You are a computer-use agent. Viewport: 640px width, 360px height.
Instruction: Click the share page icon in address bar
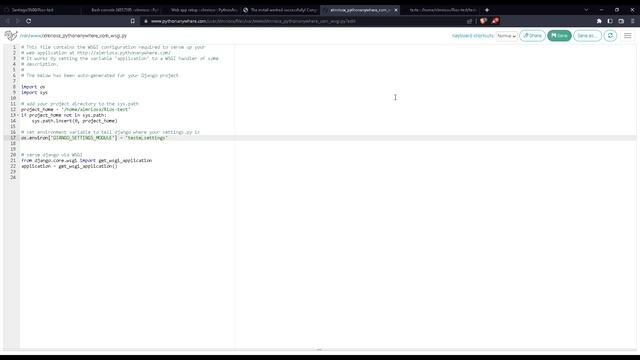469,21
